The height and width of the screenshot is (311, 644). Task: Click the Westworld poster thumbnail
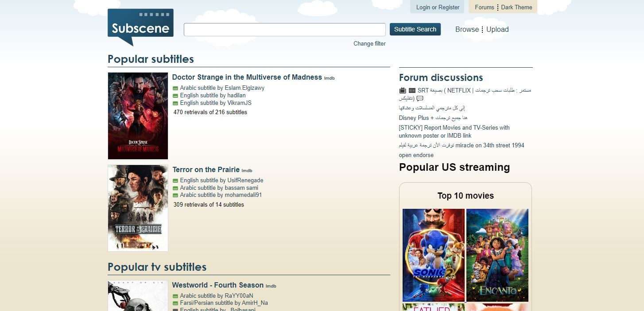(138, 296)
